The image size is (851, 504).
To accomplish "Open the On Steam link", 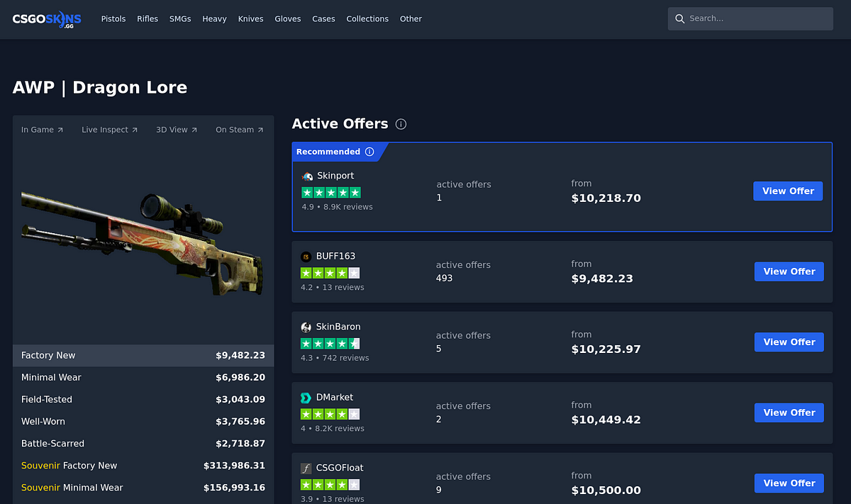I will (x=240, y=130).
